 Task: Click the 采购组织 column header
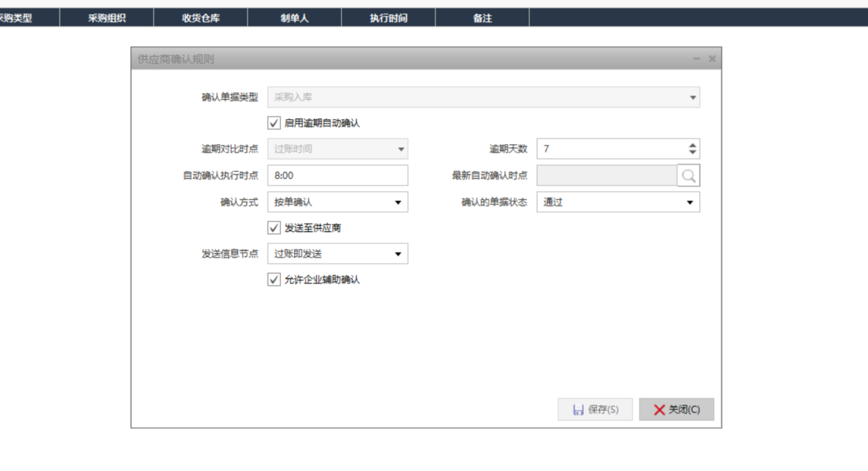106,18
